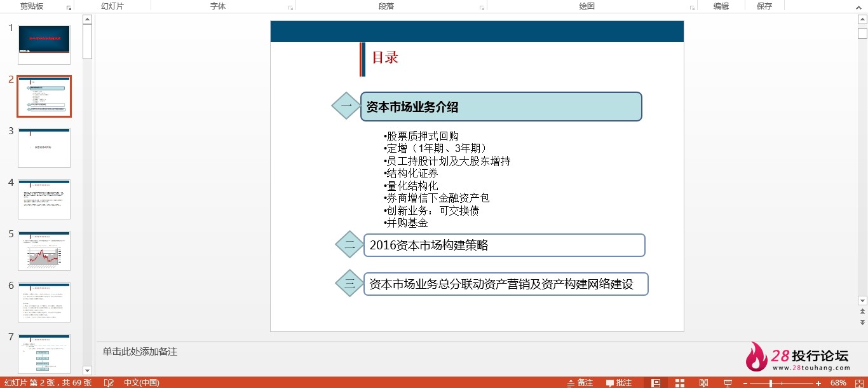Start the slide show from status bar

click(x=728, y=383)
